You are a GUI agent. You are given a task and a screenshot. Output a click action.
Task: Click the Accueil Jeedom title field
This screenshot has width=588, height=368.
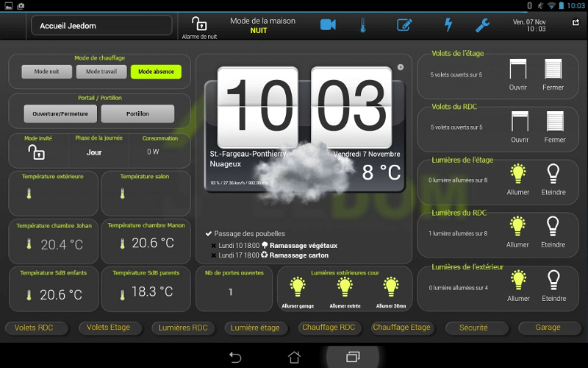[101, 26]
